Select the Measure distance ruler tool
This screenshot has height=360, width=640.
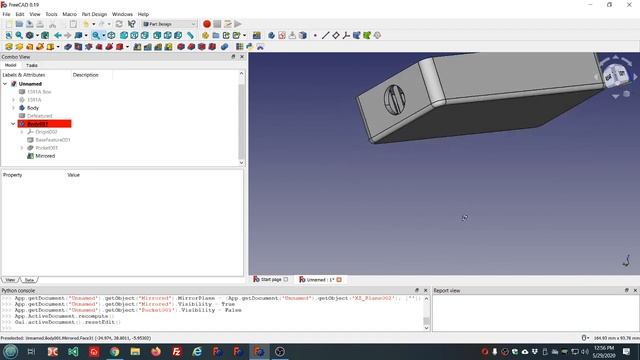coord(190,36)
